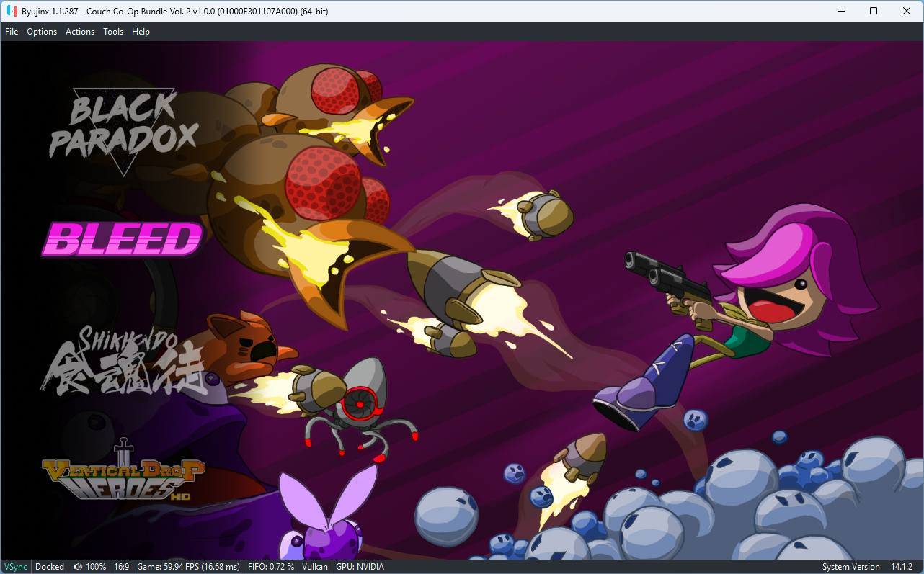Select the Vertical Drop Heroes HD logo
The width and height of the screenshot is (924, 574).
123,471
